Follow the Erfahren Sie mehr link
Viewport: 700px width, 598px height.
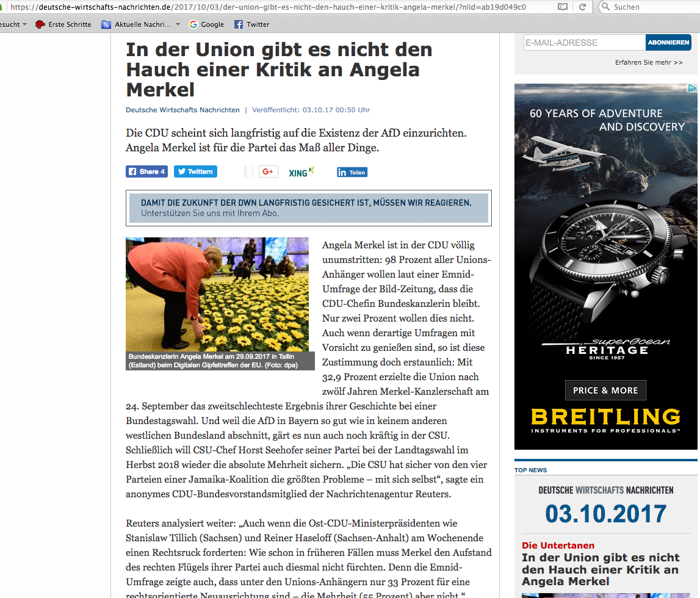coord(649,62)
